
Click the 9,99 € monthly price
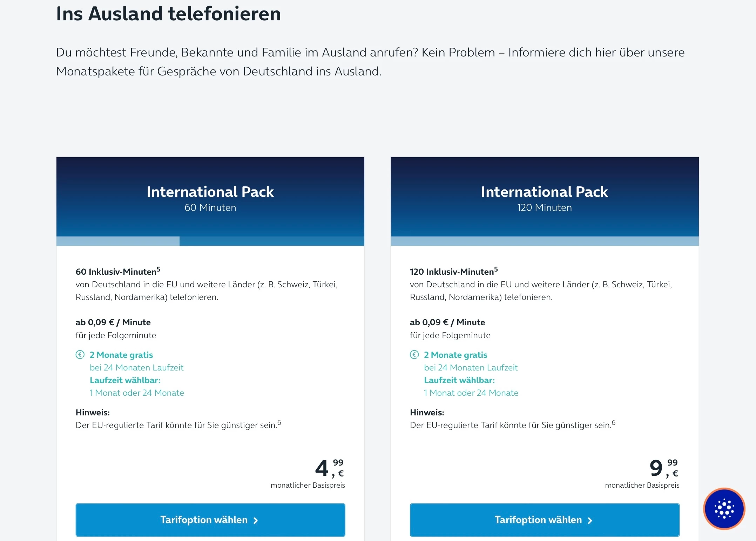[x=663, y=468]
